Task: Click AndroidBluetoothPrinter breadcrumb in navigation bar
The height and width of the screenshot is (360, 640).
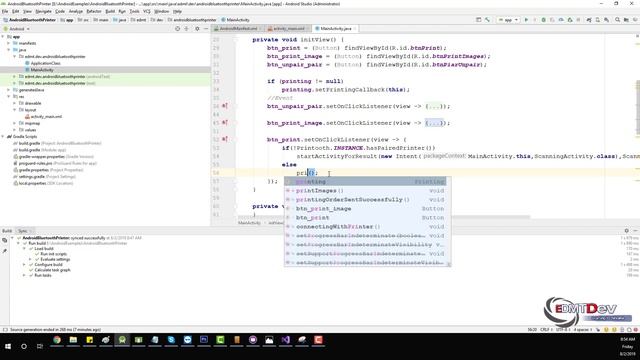Action: click(x=29, y=20)
